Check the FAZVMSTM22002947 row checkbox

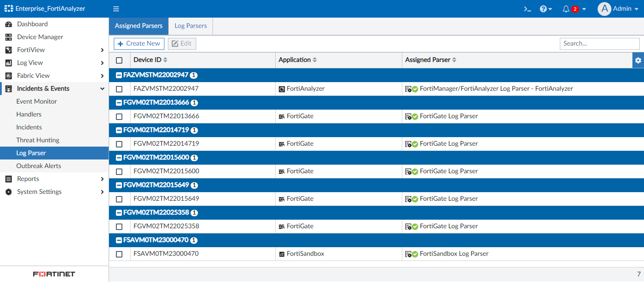pyautogui.click(x=119, y=89)
